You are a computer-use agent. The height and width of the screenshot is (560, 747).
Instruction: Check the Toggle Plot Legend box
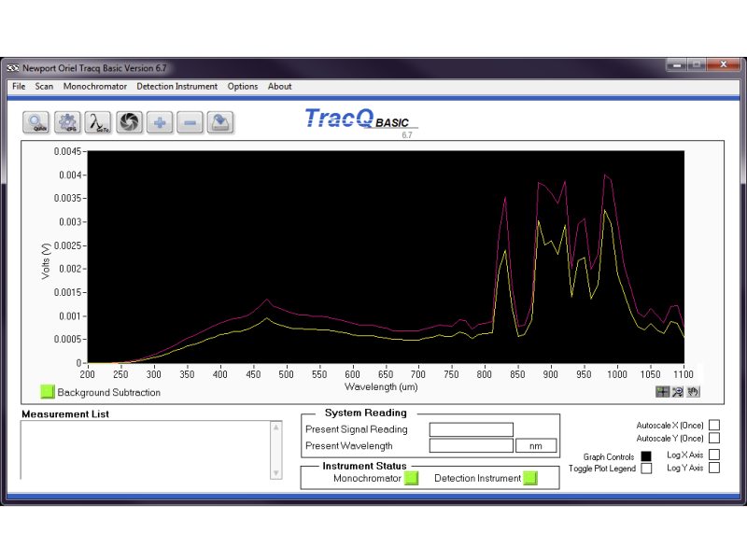[645, 469]
